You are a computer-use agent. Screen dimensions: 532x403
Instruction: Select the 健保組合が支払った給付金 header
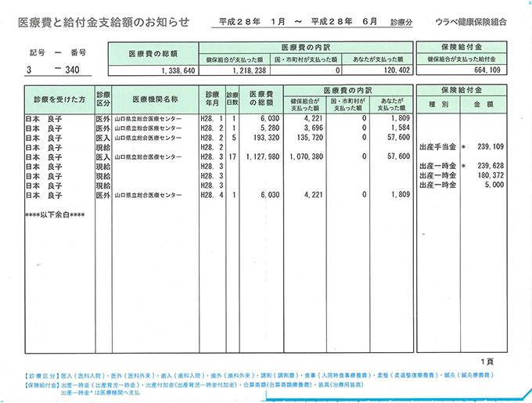(462, 59)
